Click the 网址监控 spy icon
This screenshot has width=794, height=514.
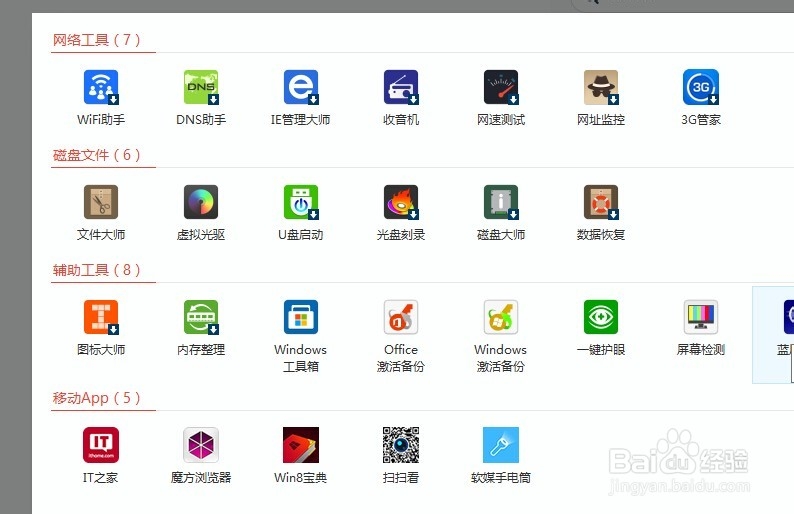point(601,87)
